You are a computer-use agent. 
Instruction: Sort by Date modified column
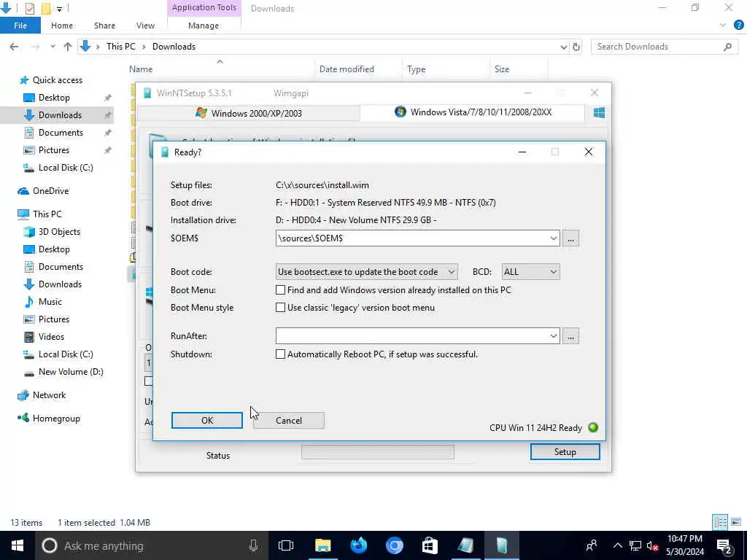pyautogui.click(x=347, y=69)
